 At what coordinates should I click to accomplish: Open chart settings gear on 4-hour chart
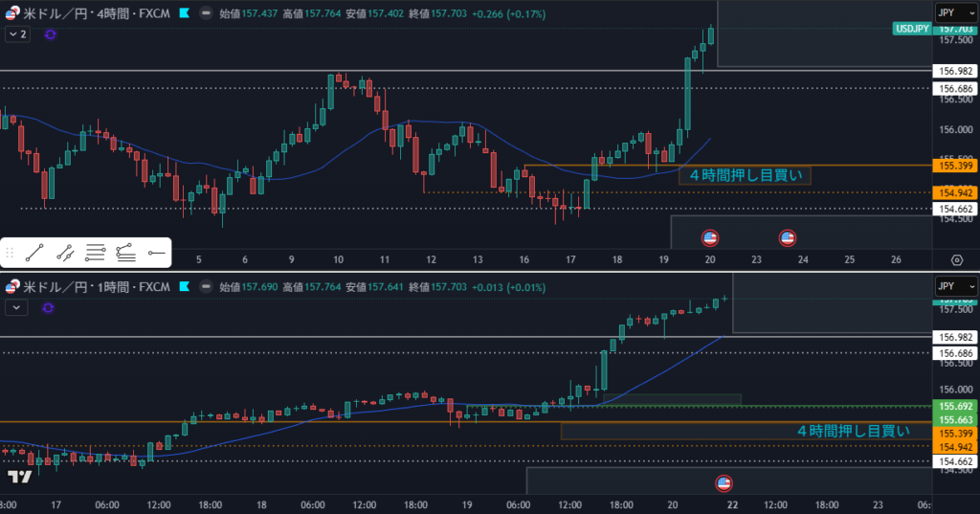957,259
